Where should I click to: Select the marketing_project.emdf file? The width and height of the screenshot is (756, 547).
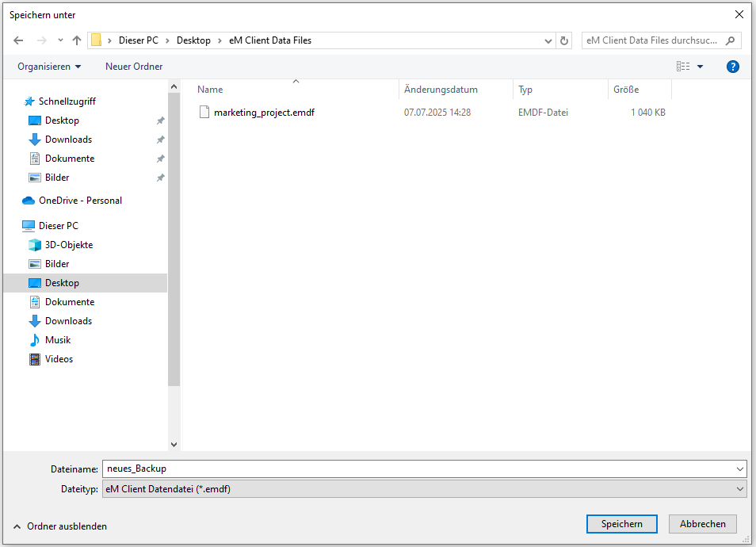pyautogui.click(x=264, y=113)
